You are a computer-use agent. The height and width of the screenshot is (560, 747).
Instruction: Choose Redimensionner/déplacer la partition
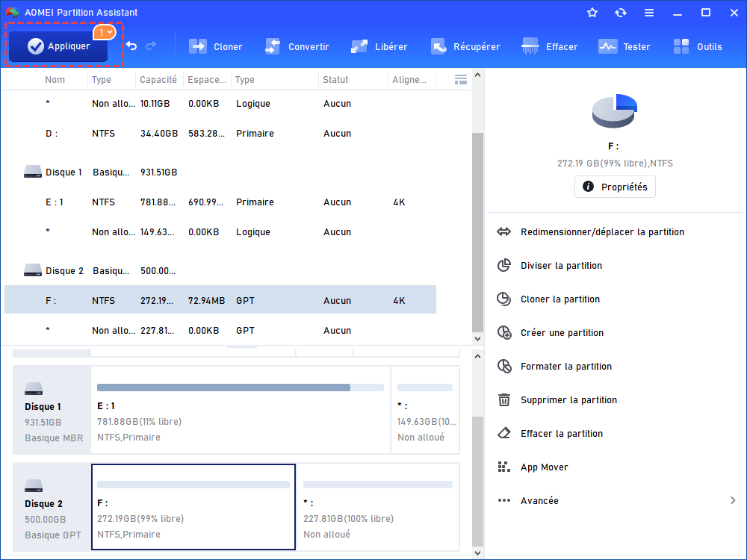(590, 232)
